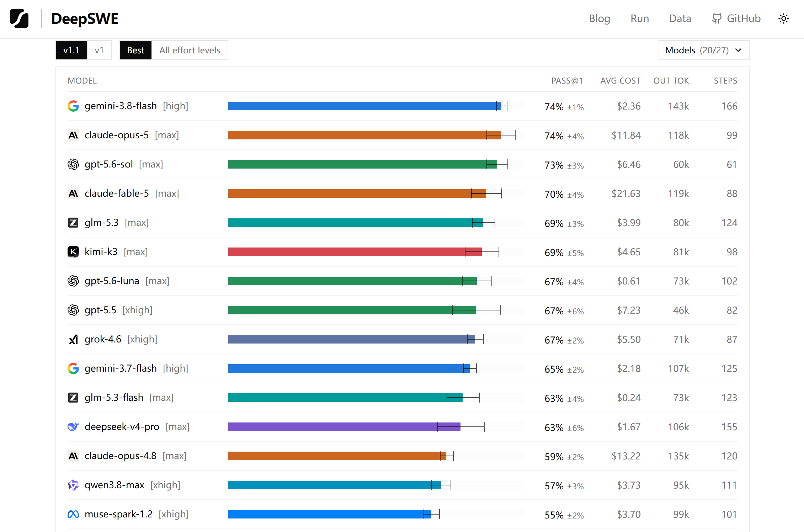This screenshot has height=532, width=804.
Task: Click the Meta icon beside muse-spark-1.2
Action: pyautogui.click(x=73, y=514)
